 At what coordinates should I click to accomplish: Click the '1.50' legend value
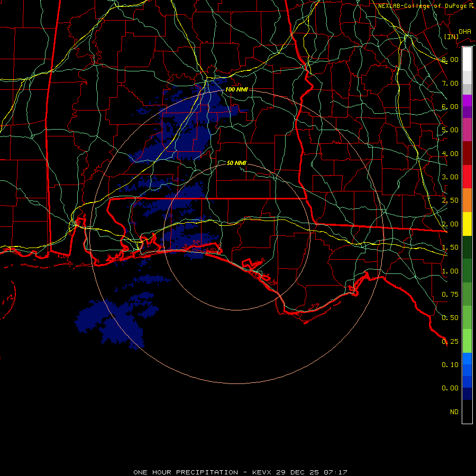pos(450,248)
